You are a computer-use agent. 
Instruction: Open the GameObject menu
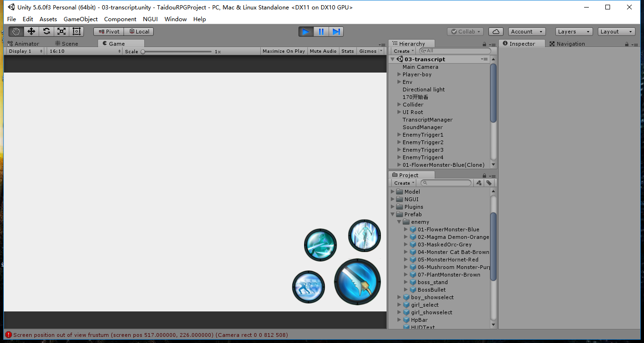(x=81, y=19)
